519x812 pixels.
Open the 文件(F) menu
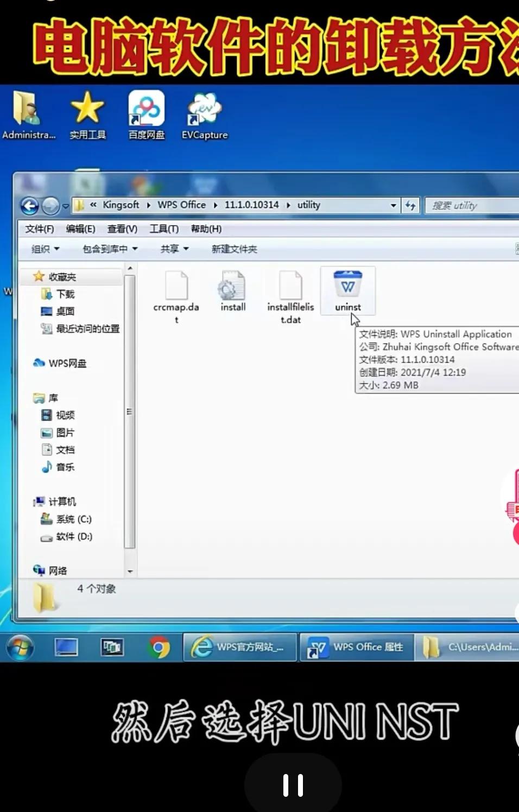39,229
